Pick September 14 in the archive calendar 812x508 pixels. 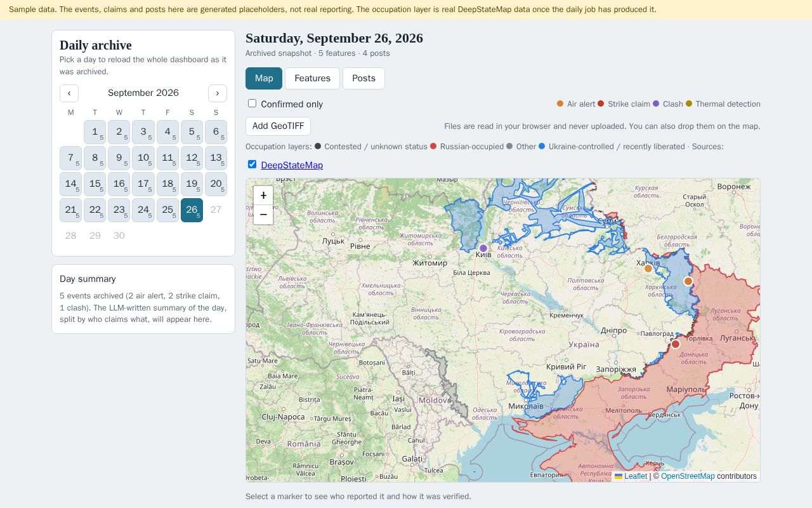coord(70,184)
